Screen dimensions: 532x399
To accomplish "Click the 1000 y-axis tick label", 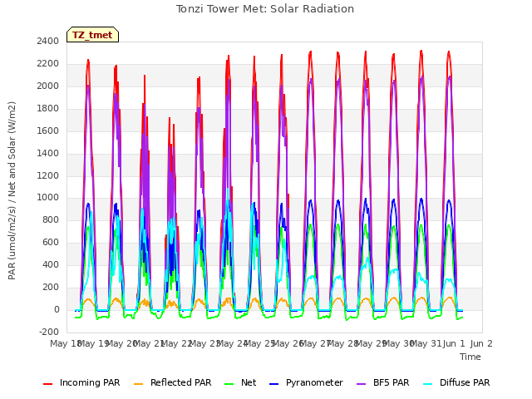I will click(x=48, y=198).
